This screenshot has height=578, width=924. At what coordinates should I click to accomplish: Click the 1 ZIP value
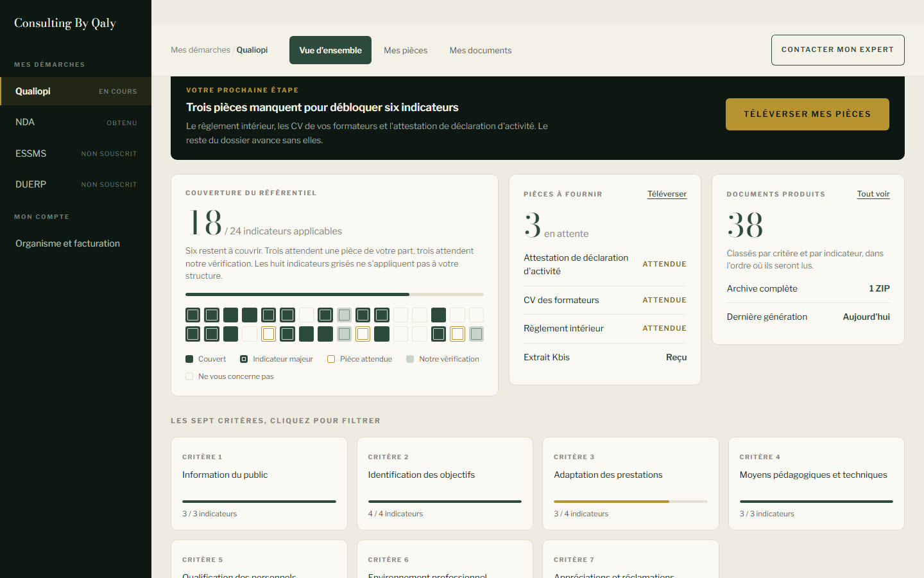[879, 288]
